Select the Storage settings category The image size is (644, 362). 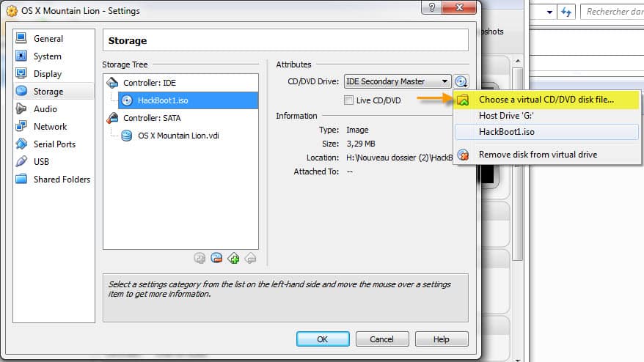[54, 91]
